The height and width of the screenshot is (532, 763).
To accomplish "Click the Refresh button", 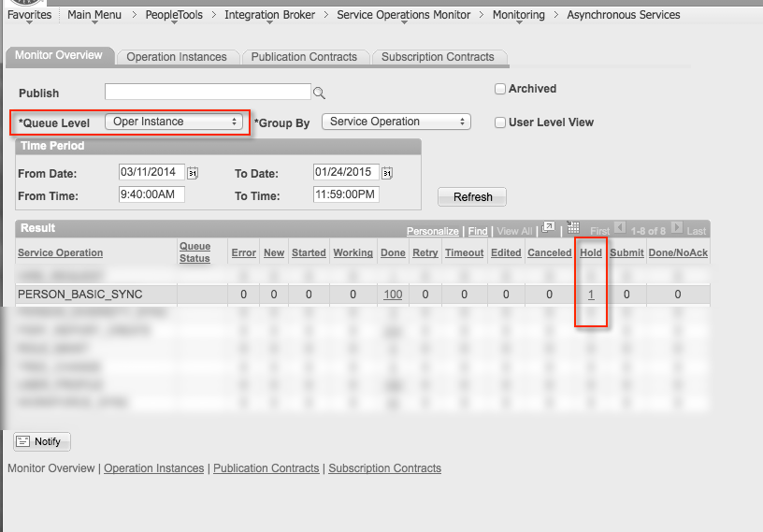I will point(472,196).
